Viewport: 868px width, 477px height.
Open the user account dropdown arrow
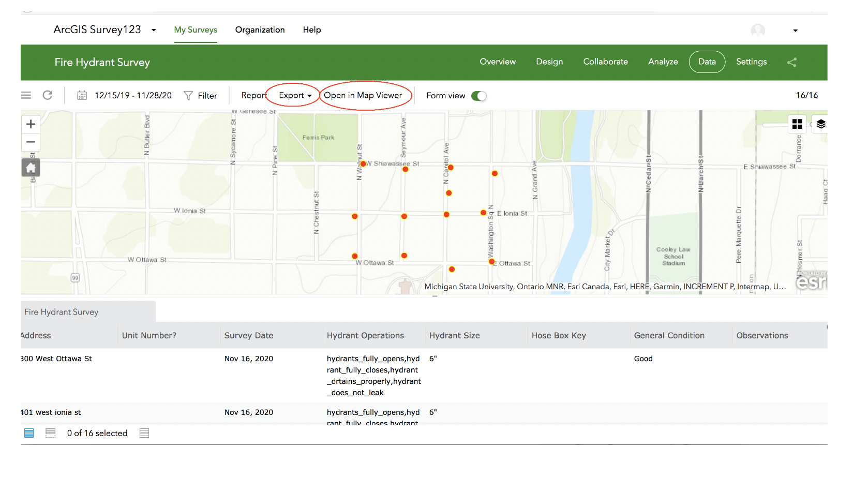pos(796,31)
